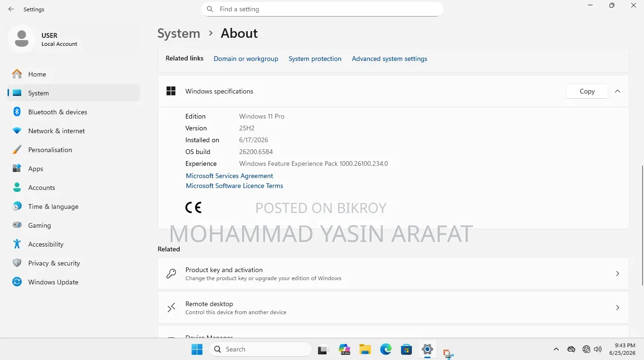Open the clock and date flyout

[622, 349]
